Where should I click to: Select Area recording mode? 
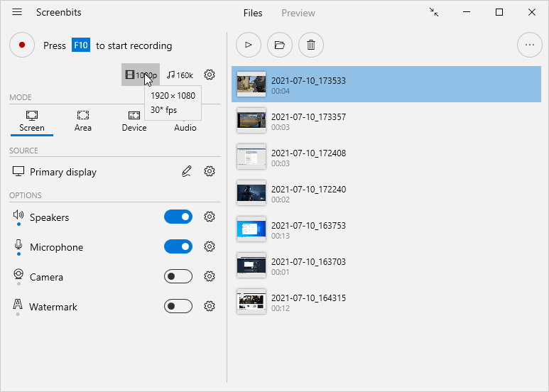83,121
